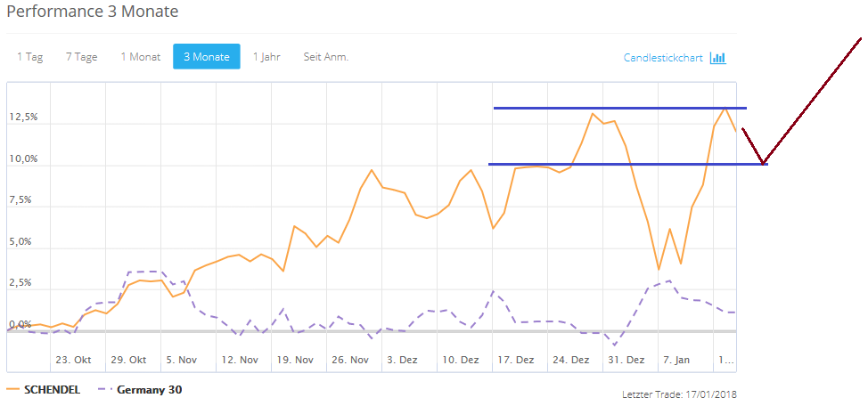Switch to the 1 Tag tab
The height and width of the screenshot is (406, 868).
pyautogui.click(x=29, y=57)
